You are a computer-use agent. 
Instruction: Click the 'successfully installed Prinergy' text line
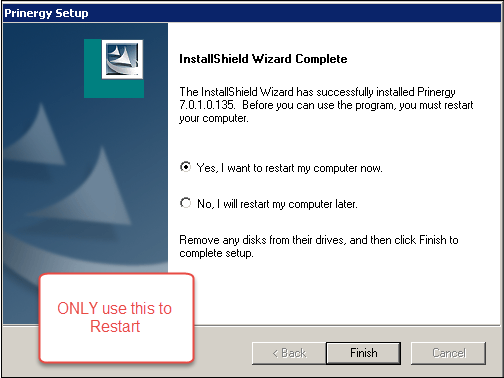(x=317, y=92)
